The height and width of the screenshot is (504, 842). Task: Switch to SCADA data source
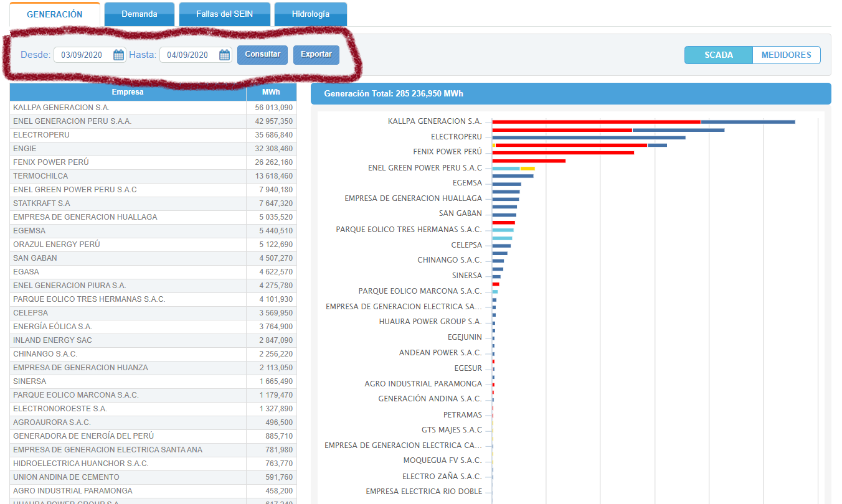(x=718, y=55)
